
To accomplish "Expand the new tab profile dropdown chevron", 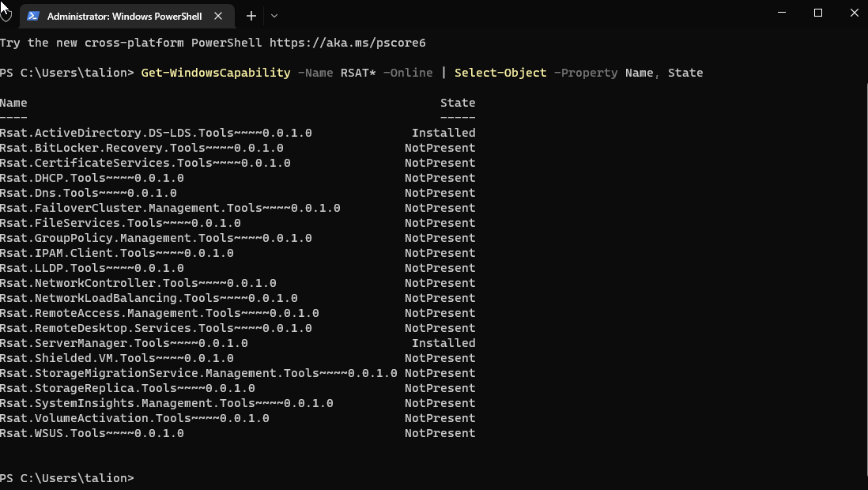I will (274, 16).
